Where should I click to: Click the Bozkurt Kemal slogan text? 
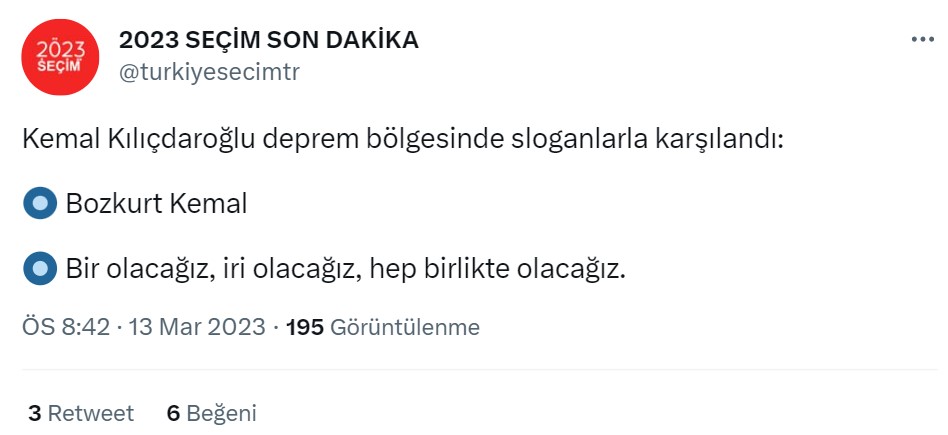156,204
